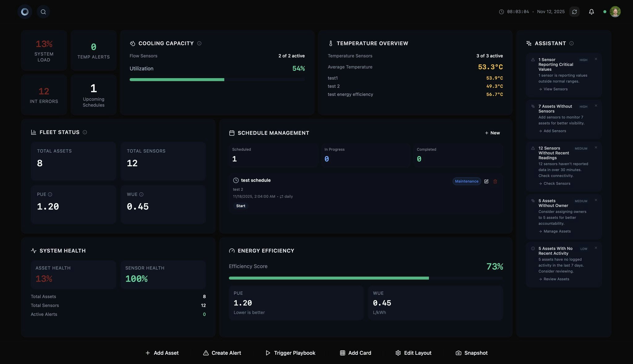Viewport: 633px width, 364px height.
Task: Click the info icon next to WUE
Action: click(141, 194)
